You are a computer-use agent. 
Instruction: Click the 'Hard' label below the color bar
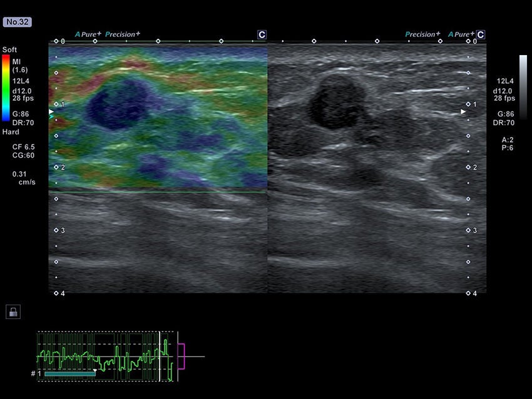pyautogui.click(x=11, y=132)
